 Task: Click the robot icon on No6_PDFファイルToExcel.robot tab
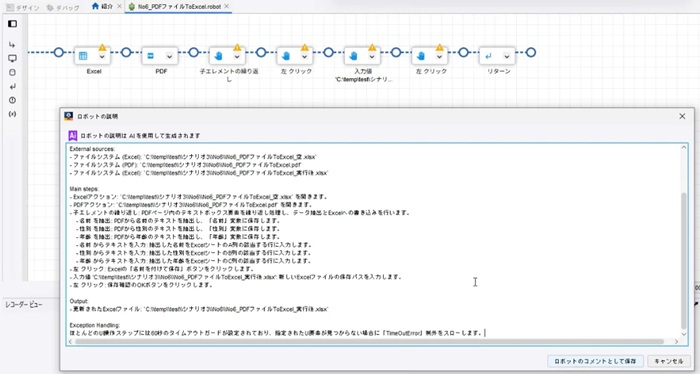pyautogui.click(x=132, y=7)
